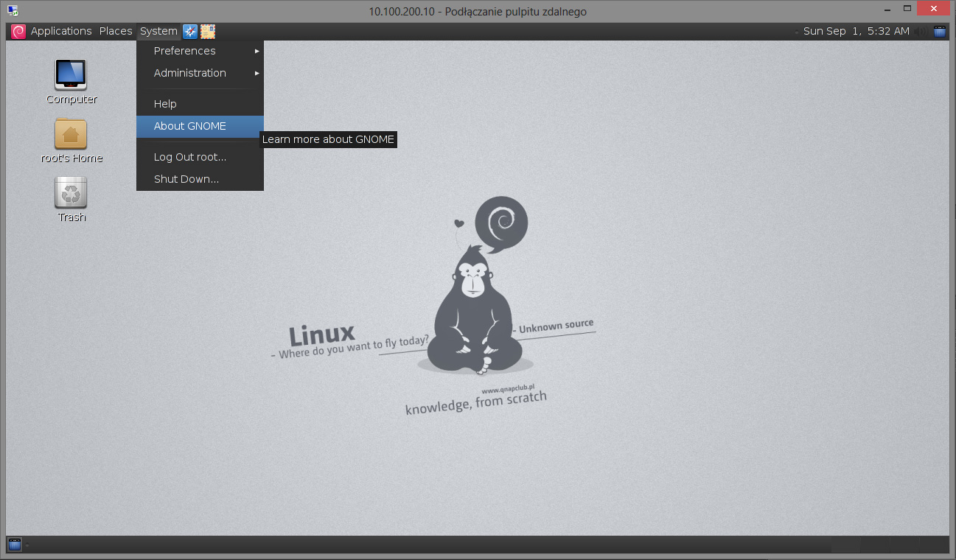Click the Debian swirl logo in panel

tap(18, 31)
